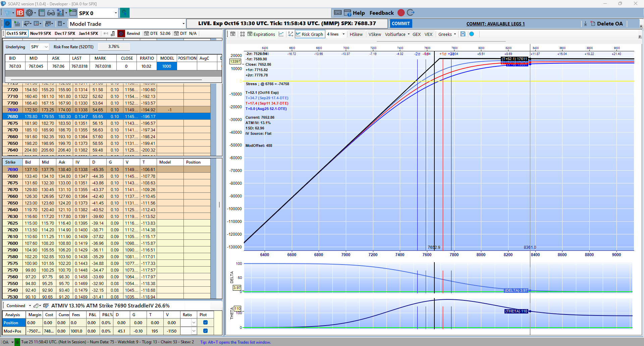Click the list layout icon
The width and height of the screenshot is (644, 346).
pos(37,23)
